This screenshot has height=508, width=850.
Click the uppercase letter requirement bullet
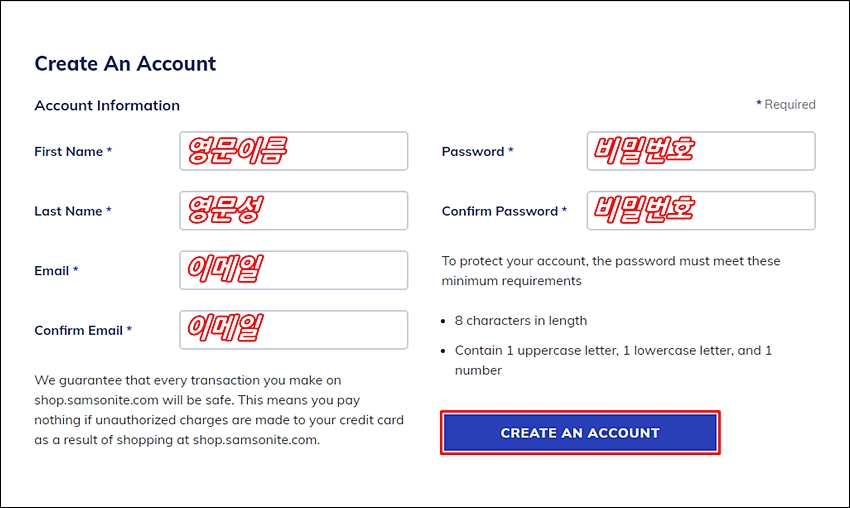pyautogui.click(x=613, y=360)
